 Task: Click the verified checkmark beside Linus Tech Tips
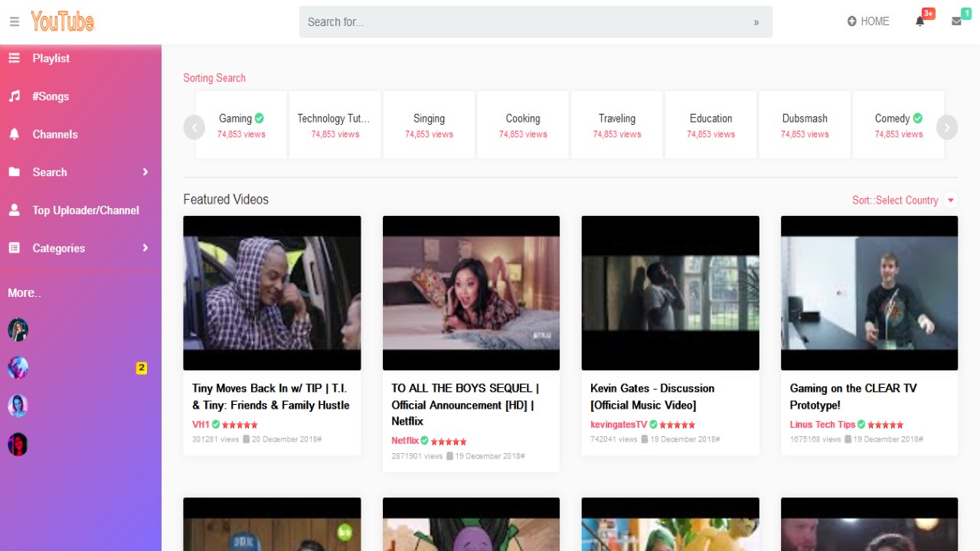point(861,425)
